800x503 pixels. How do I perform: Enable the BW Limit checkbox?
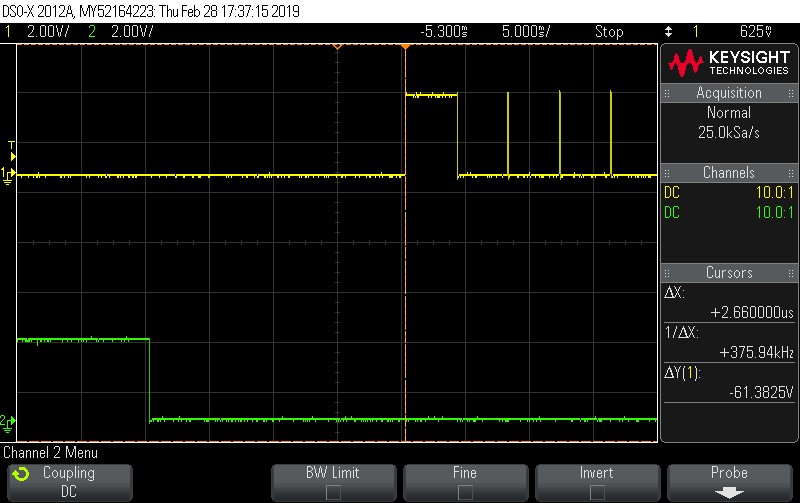click(x=333, y=491)
